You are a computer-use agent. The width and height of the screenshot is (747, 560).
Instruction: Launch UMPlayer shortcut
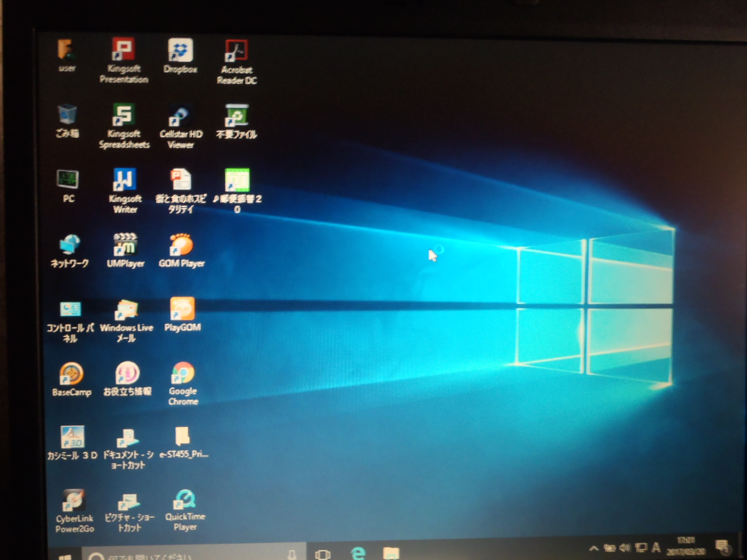[125, 251]
